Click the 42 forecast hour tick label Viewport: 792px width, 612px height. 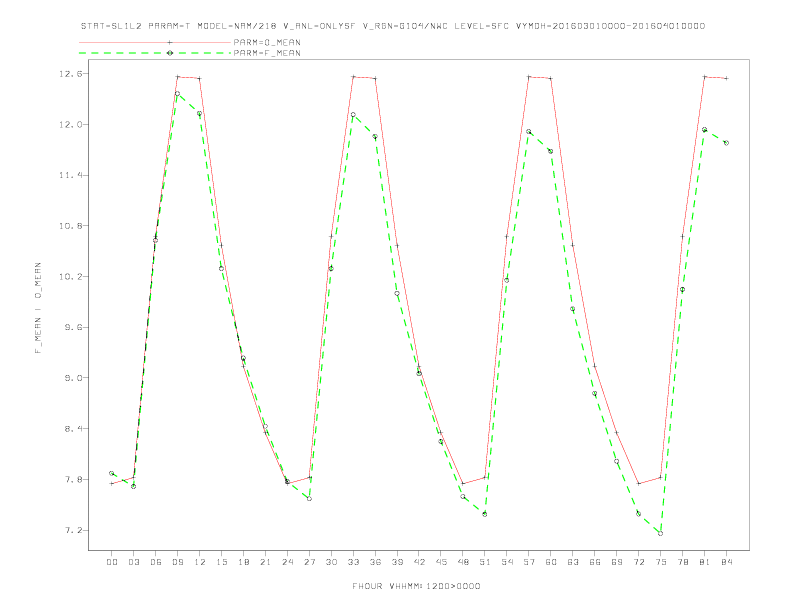[419, 562]
